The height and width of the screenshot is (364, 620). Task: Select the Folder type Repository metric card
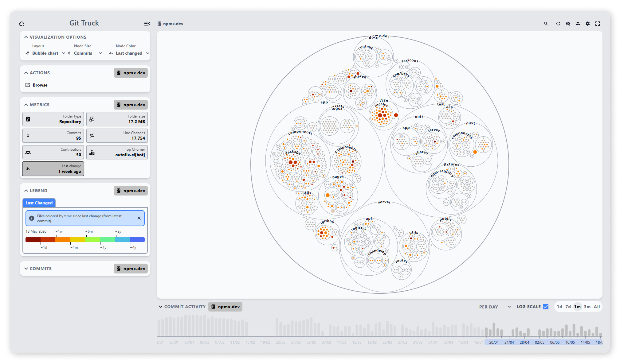coord(53,119)
